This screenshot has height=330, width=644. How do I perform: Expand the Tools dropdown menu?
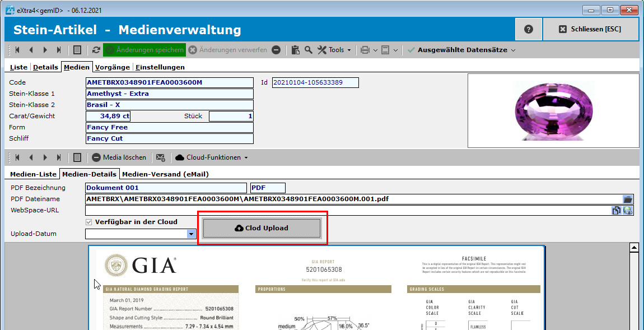(335, 50)
